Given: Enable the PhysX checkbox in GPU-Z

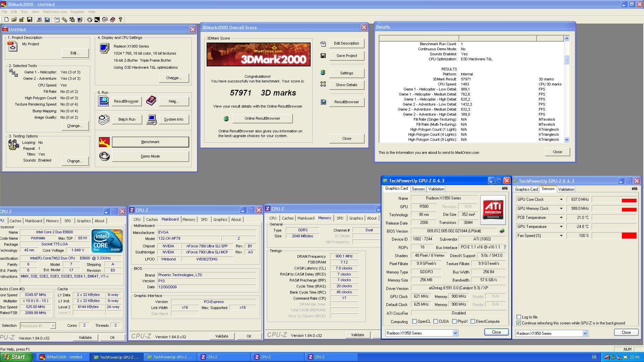Looking at the screenshot, I should click(454, 321).
